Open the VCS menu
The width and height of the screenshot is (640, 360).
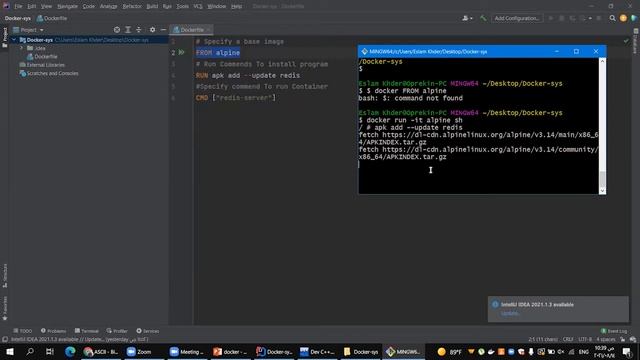(198, 7)
